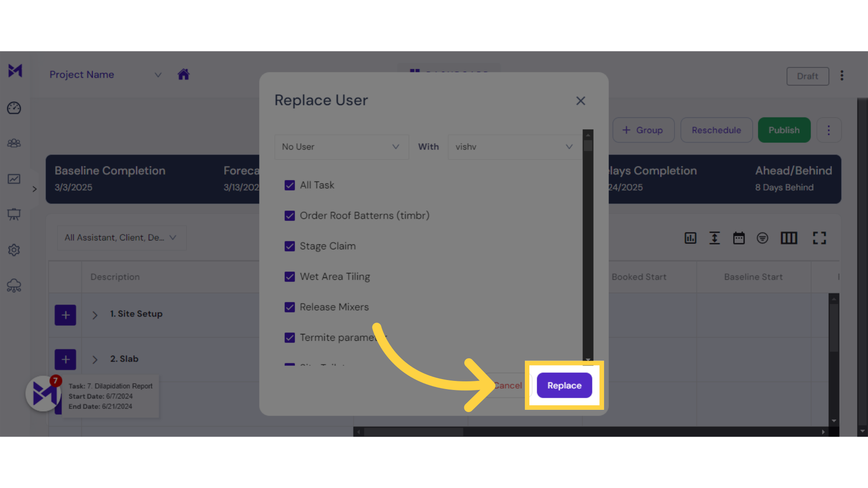Screen dimensions: 868x488
Task: Uncheck the Release Mixers task
Action: [289, 306]
